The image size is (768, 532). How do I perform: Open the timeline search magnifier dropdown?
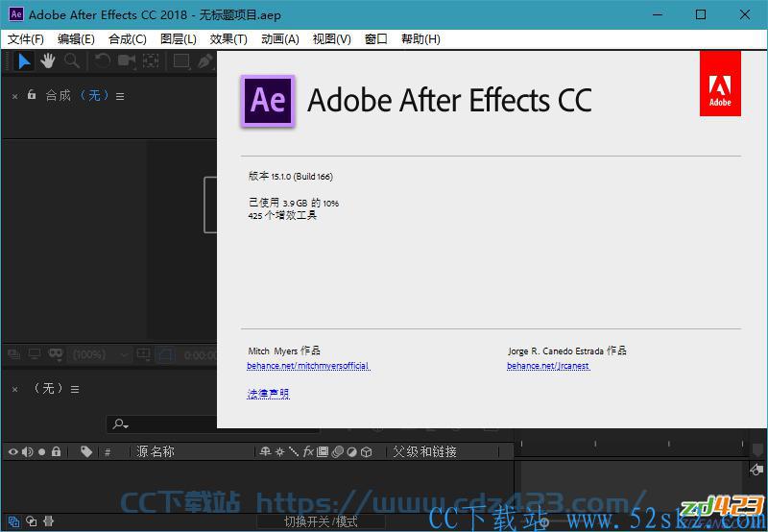(121, 423)
